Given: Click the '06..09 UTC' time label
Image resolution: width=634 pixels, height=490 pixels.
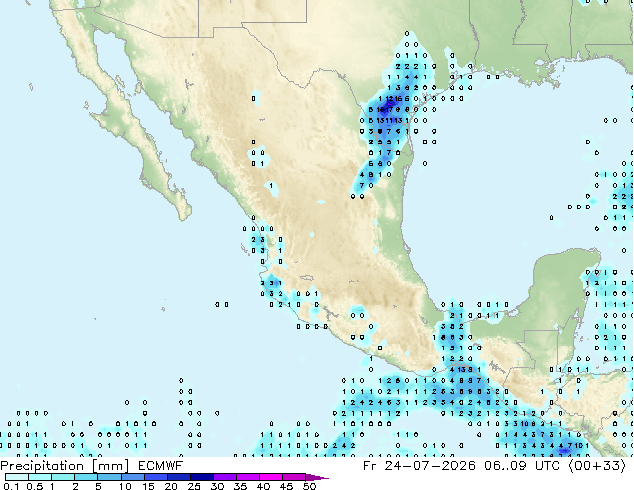Looking at the screenshot, I should [x=522, y=466].
